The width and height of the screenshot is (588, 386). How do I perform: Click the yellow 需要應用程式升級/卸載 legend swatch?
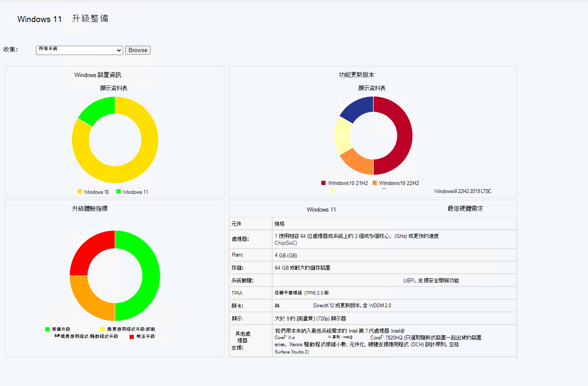(x=102, y=329)
